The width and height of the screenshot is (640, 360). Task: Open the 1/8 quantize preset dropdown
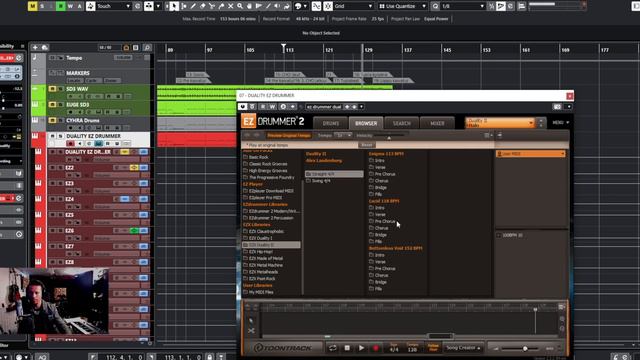(462, 6)
